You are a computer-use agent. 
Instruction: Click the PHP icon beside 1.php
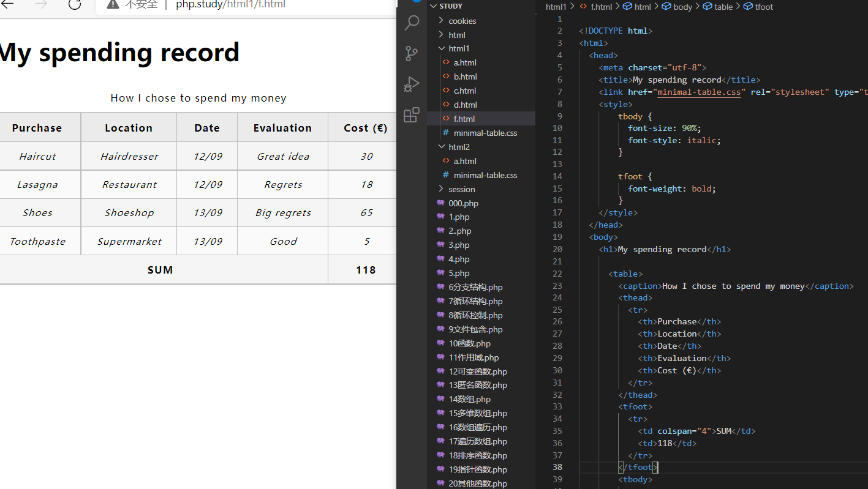pos(440,217)
